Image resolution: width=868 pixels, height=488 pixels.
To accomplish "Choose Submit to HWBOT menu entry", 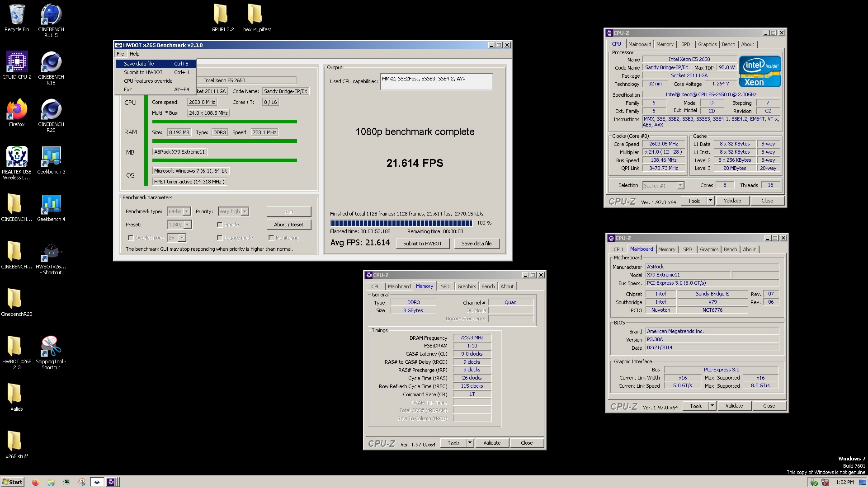I will coord(156,72).
